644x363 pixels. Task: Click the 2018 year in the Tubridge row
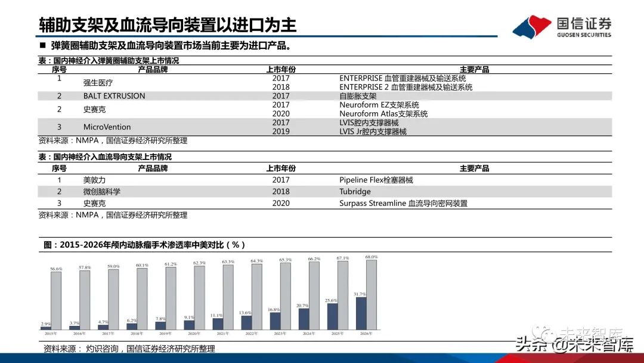(281, 192)
